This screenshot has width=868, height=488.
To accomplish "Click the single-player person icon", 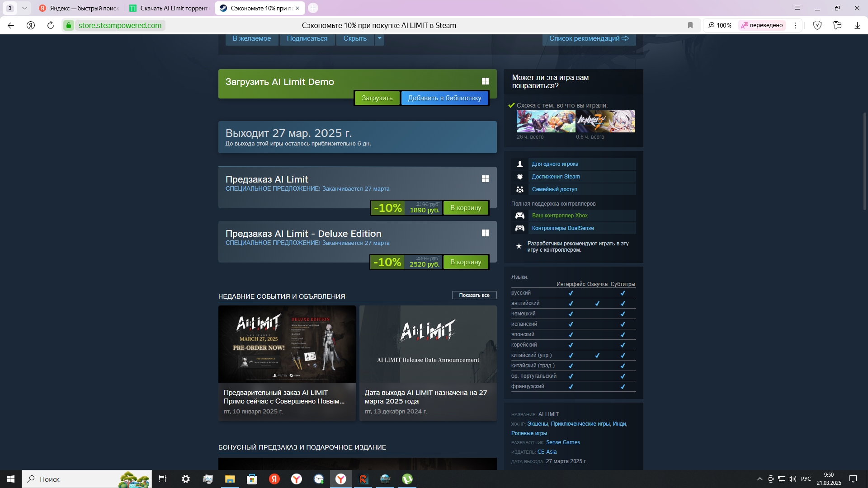I will [520, 164].
